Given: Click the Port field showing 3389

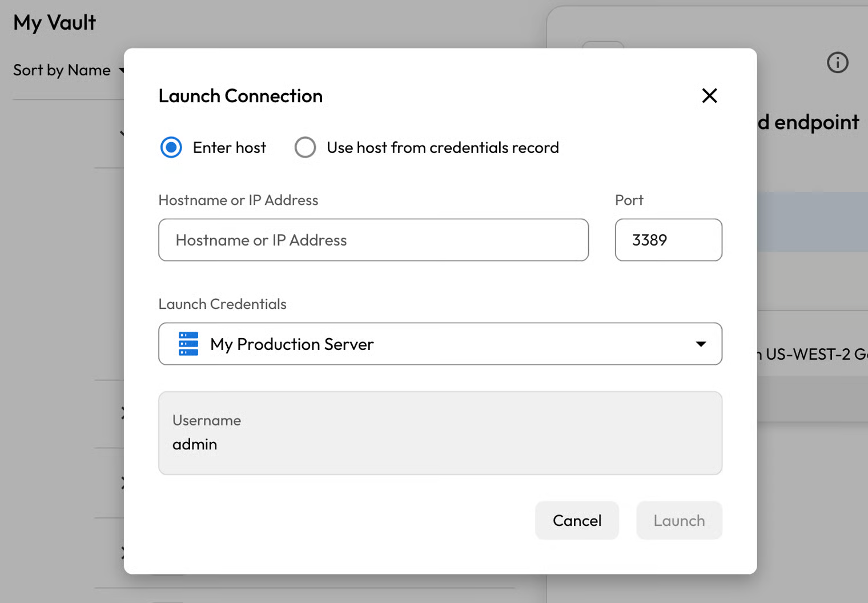Looking at the screenshot, I should 668,240.
